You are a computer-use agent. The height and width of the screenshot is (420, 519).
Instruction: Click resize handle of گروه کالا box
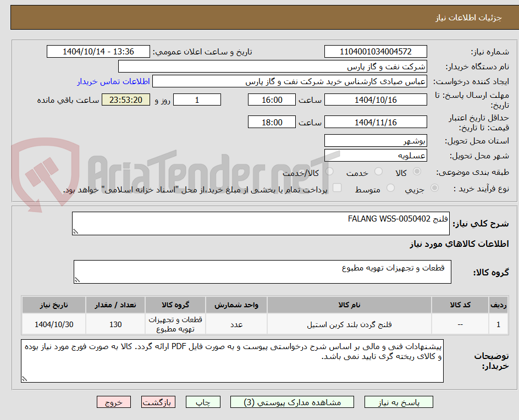point(77,280)
